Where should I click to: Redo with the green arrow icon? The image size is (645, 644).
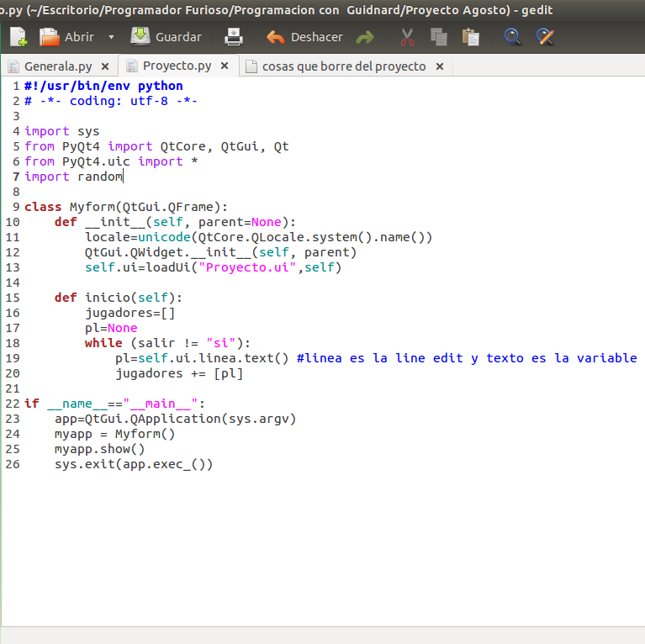365,38
